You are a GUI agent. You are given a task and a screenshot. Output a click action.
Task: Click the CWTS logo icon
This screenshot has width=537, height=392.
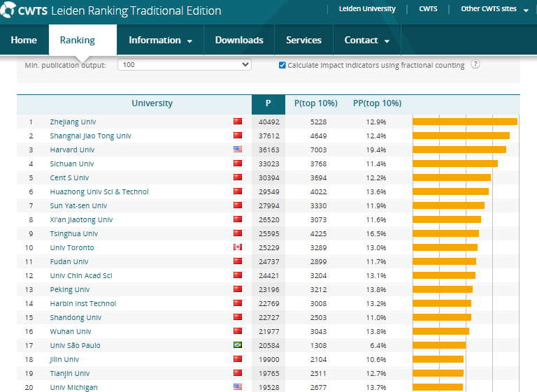click(x=8, y=10)
